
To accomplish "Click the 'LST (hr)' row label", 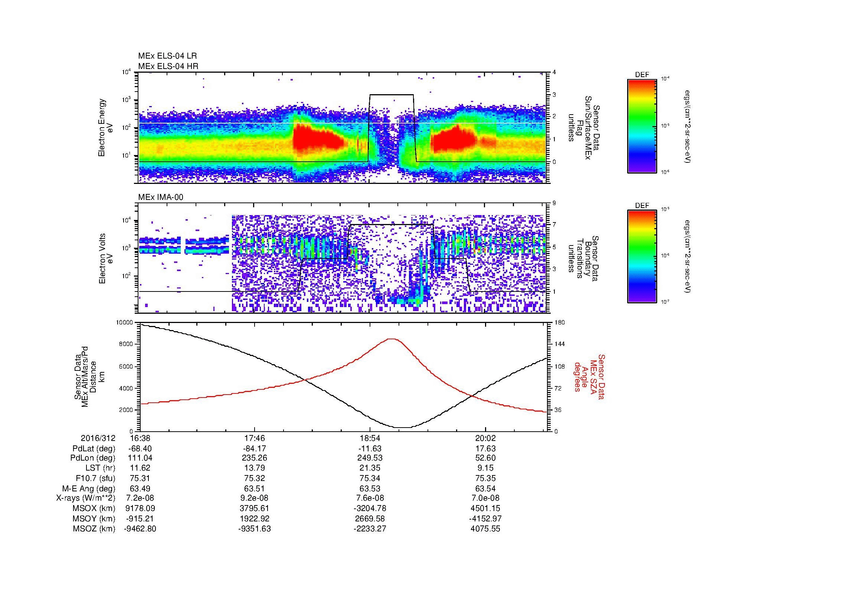I will pyautogui.click(x=100, y=468).
